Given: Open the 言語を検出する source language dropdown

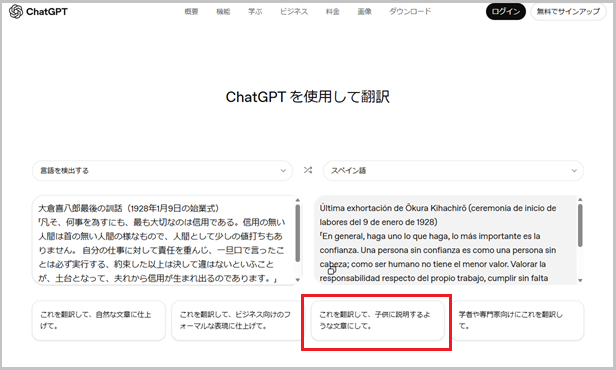Looking at the screenshot, I should 162,170.
